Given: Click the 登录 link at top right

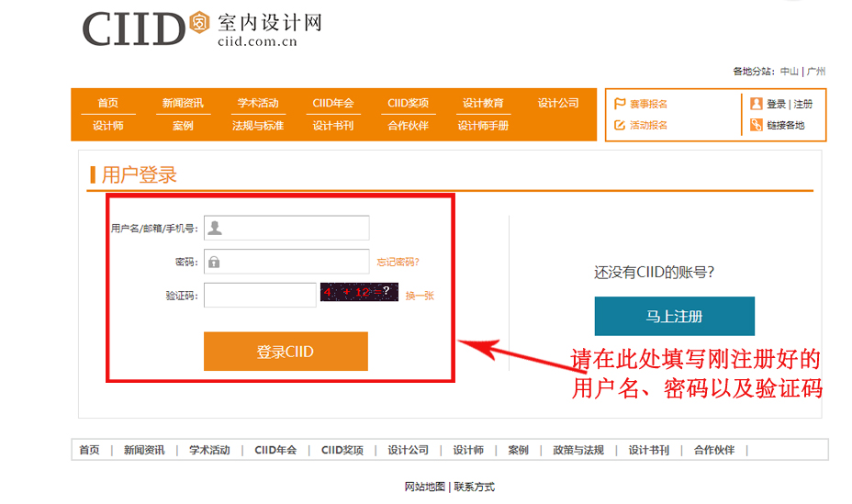Looking at the screenshot, I should coord(776,104).
